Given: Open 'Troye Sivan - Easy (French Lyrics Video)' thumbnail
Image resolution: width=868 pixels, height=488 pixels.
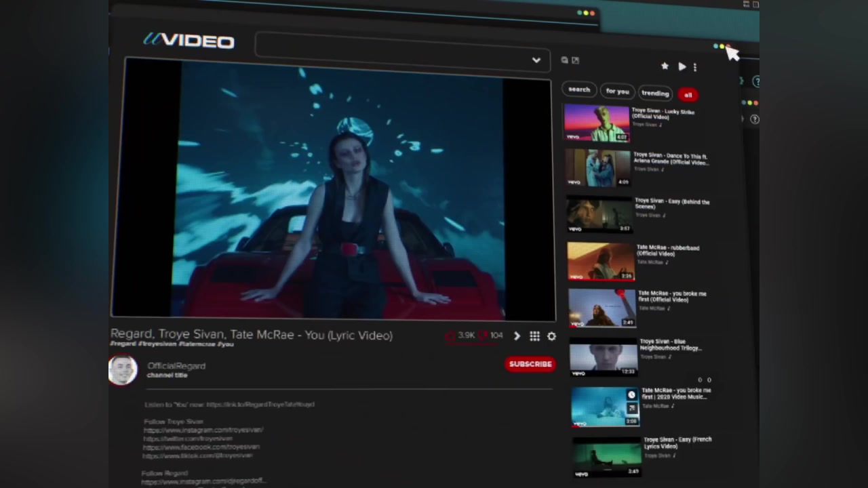Looking at the screenshot, I should pos(608,457).
